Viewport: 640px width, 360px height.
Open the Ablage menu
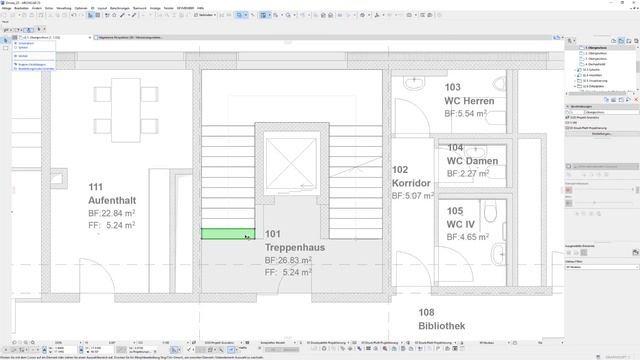pyautogui.click(x=6, y=8)
